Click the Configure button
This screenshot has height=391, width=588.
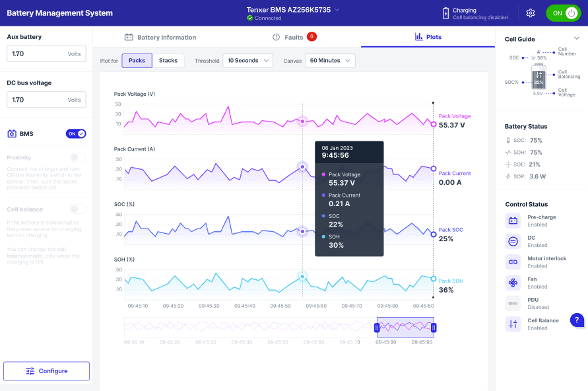coord(46,371)
